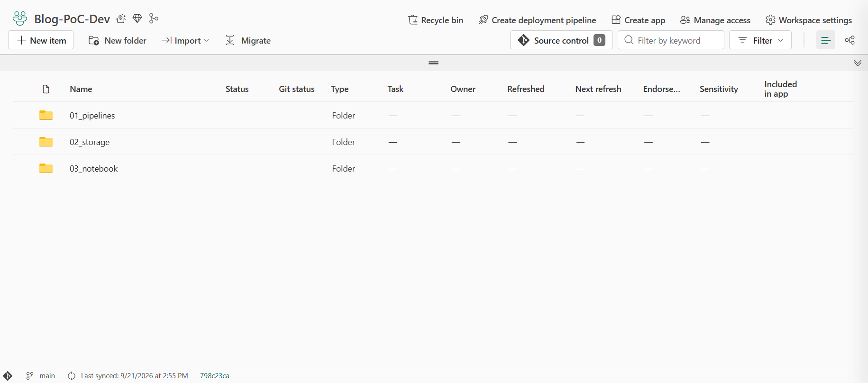Sort by Refreshed column
Viewport: 868px width, 383px height.
tap(526, 89)
